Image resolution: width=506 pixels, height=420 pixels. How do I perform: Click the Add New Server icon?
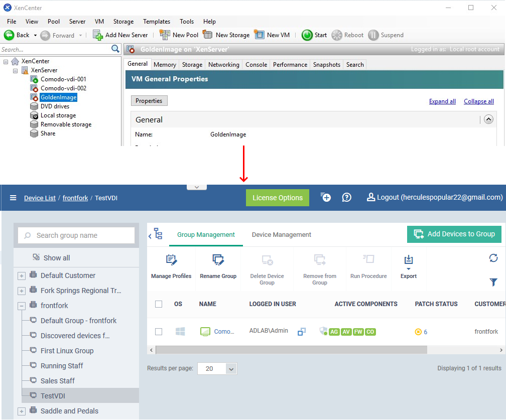[97, 35]
